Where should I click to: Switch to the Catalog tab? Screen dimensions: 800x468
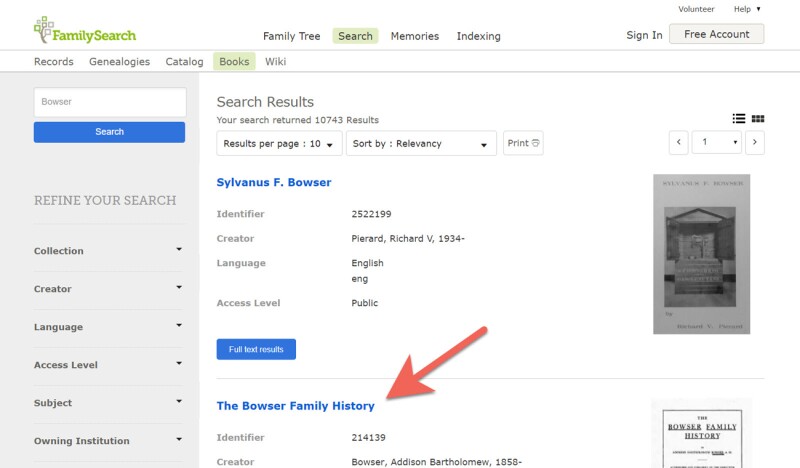pyautogui.click(x=184, y=62)
